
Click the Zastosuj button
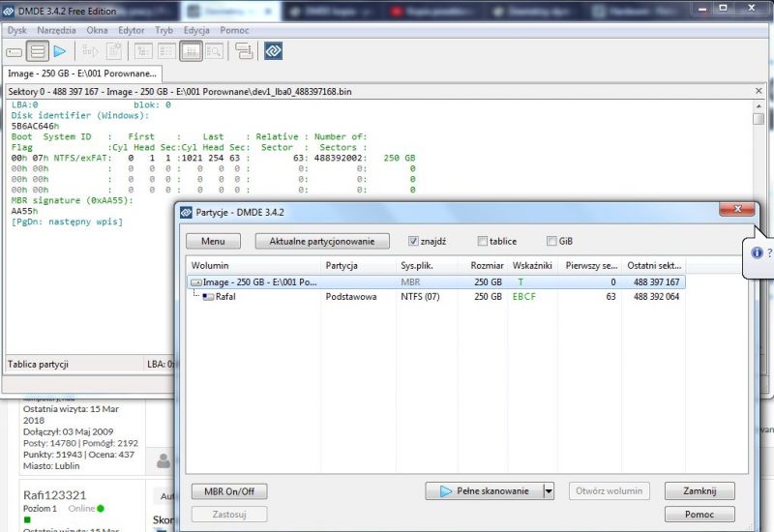pos(229,515)
